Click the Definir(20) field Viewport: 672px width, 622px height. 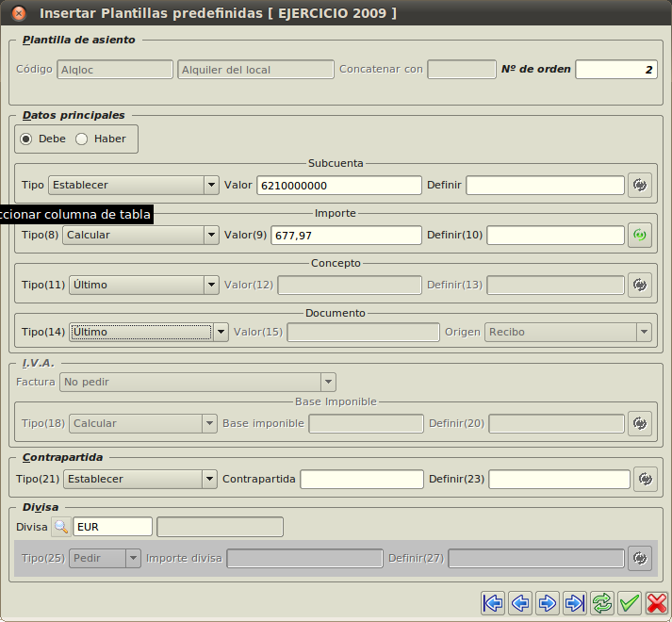tap(557, 423)
